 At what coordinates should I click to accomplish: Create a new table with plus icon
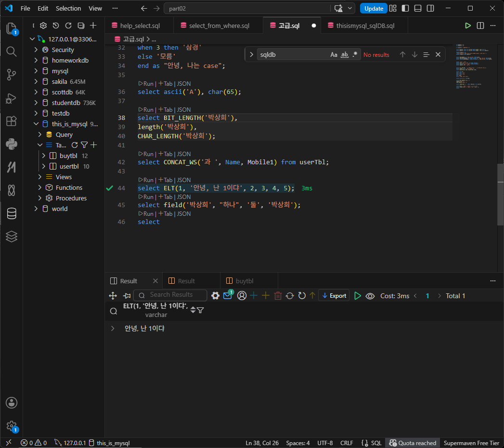(93, 145)
